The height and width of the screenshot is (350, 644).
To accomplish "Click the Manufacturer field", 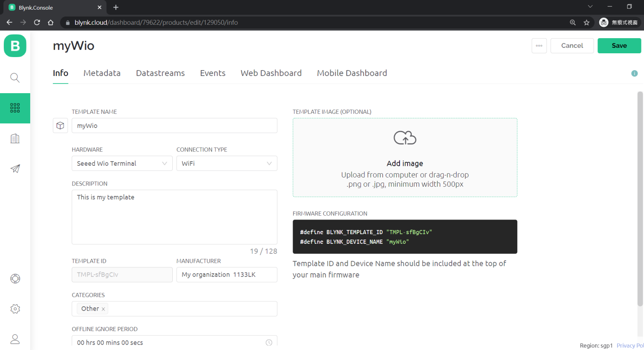I will click(227, 274).
